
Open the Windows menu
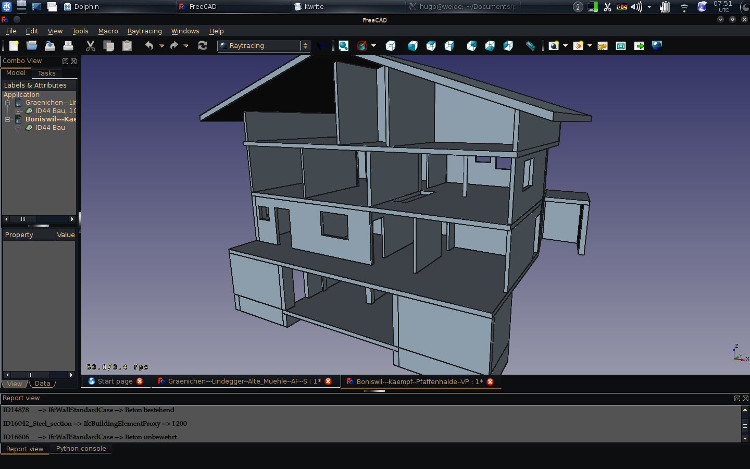tap(185, 31)
